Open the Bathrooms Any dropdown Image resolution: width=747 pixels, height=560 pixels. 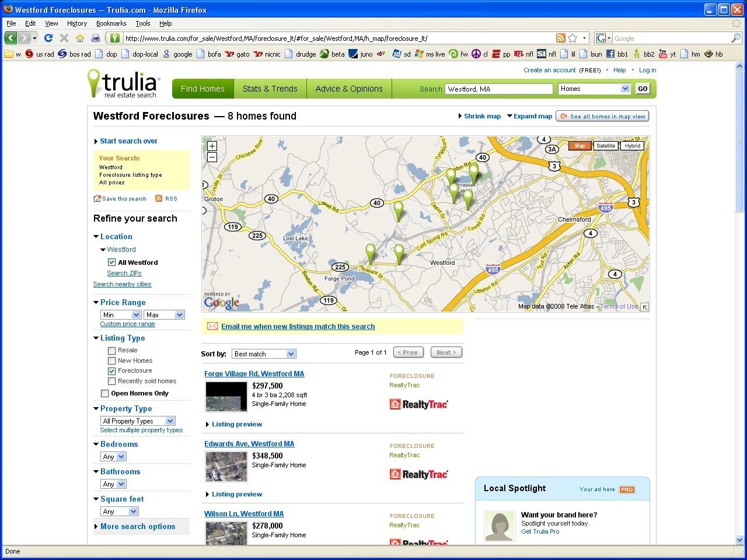point(114,484)
